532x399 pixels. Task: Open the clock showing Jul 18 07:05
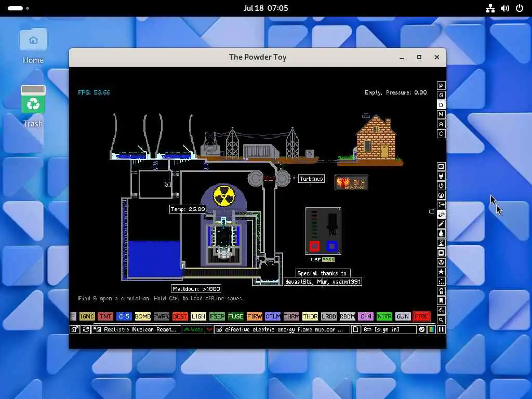click(x=265, y=8)
